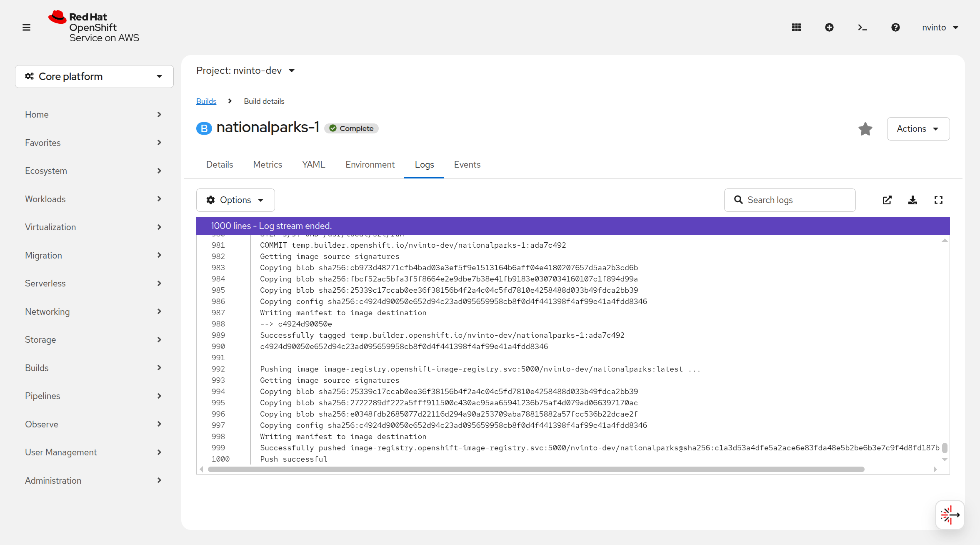The width and height of the screenshot is (980, 545).
Task: Switch to the YAML tab
Action: (x=314, y=165)
